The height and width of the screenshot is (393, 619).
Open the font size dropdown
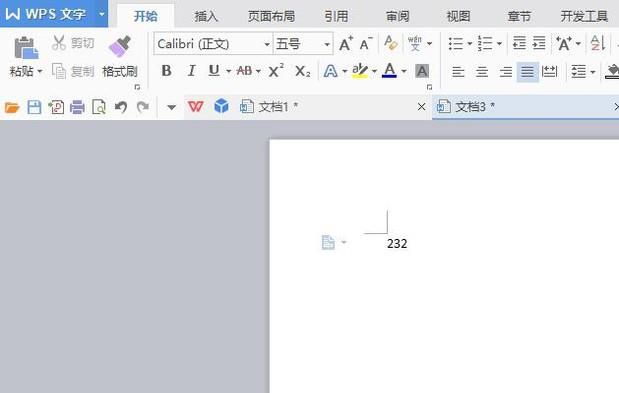(x=327, y=44)
